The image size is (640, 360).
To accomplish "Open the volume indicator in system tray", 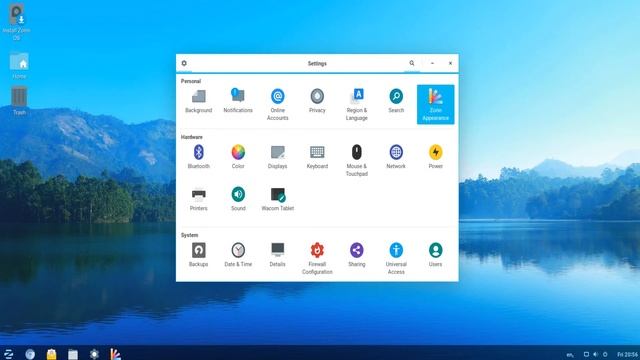I will [596, 354].
